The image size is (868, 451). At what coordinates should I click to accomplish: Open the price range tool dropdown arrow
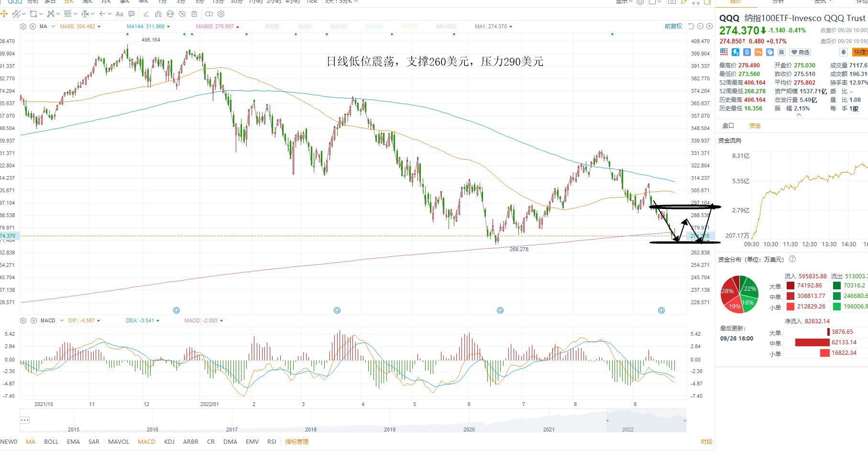(x=92, y=14)
